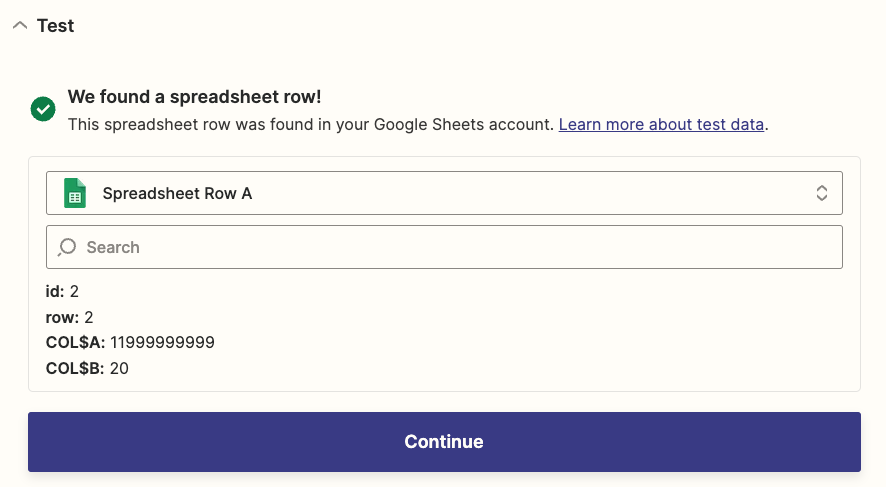This screenshot has width=886, height=487.
Task: Select the COL$A field label
Action: click(75, 343)
